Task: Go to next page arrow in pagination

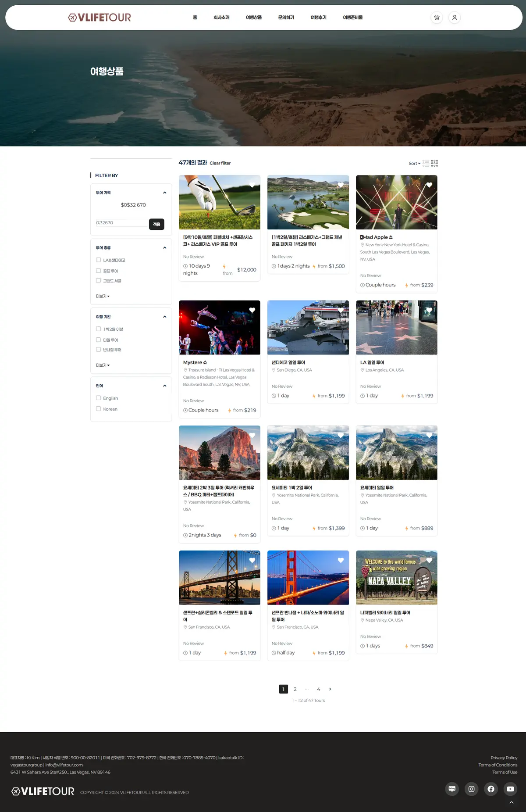Action: point(330,689)
